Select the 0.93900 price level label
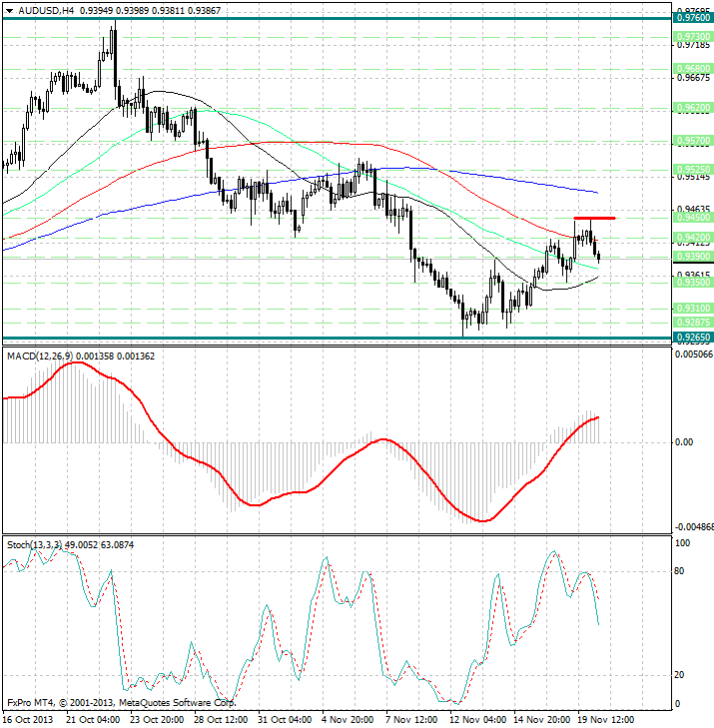This screenshot has height=728, width=714. pos(693,257)
